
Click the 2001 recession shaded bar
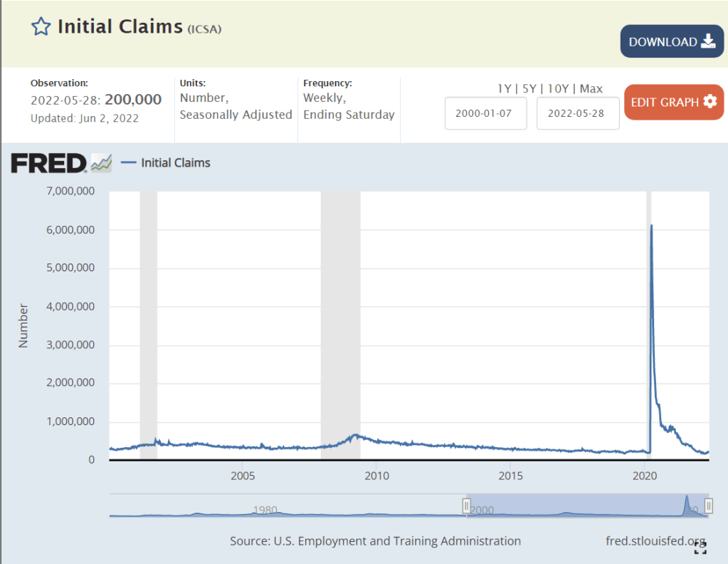[148, 320]
